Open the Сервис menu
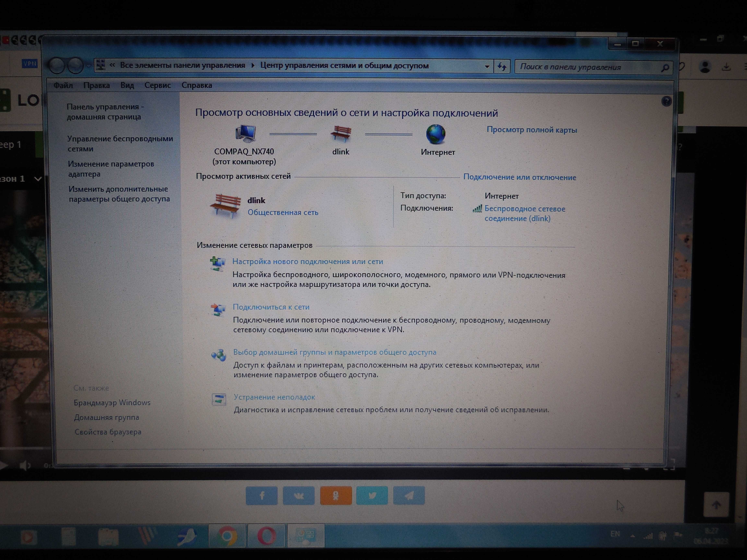 pos(158,85)
